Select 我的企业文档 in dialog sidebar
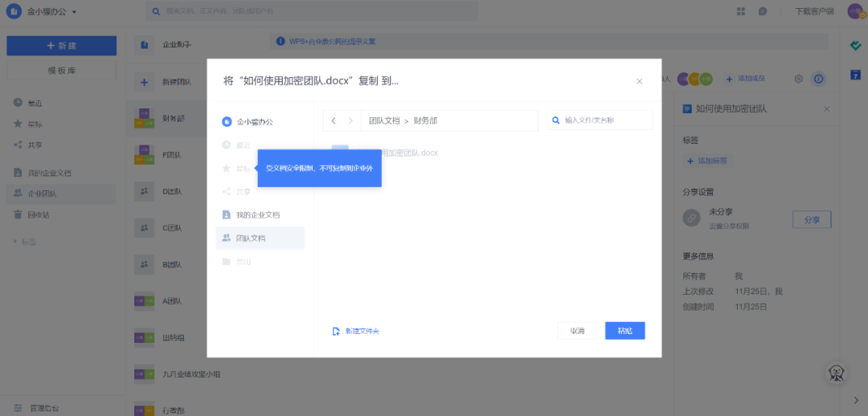The height and width of the screenshot is (416, 868). point(260,214)
